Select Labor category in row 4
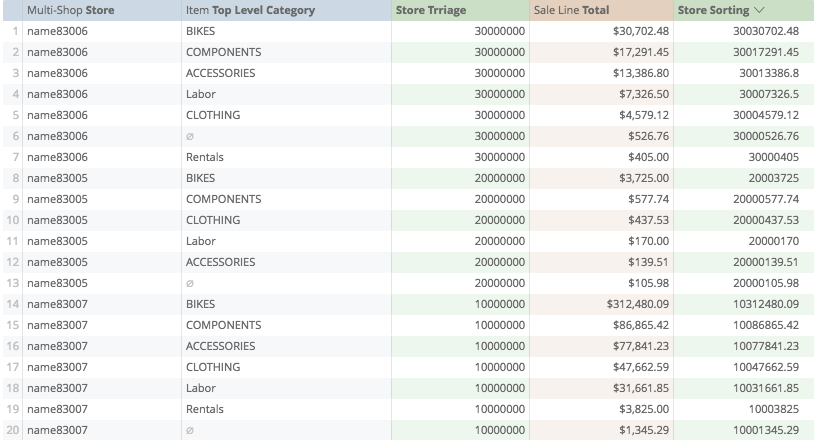This screenshot has width=815, height=440. (x=201, y=94)
